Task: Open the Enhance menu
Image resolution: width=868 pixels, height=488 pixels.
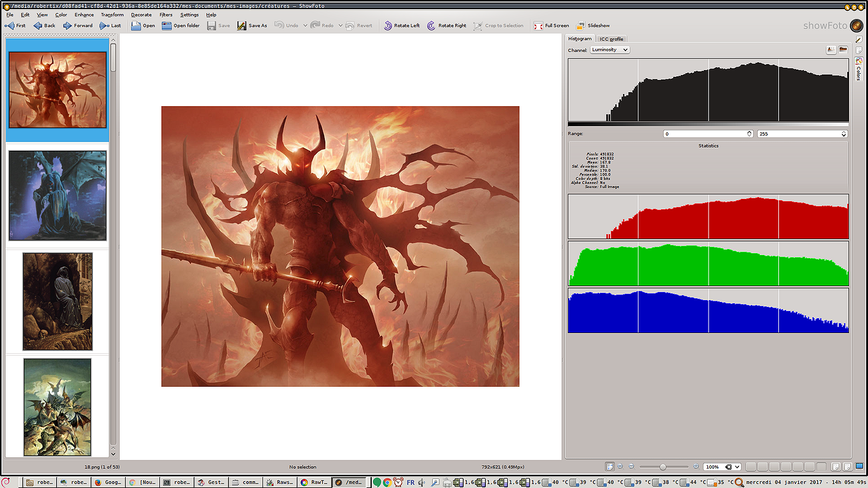Action: [x=84, y=15]
